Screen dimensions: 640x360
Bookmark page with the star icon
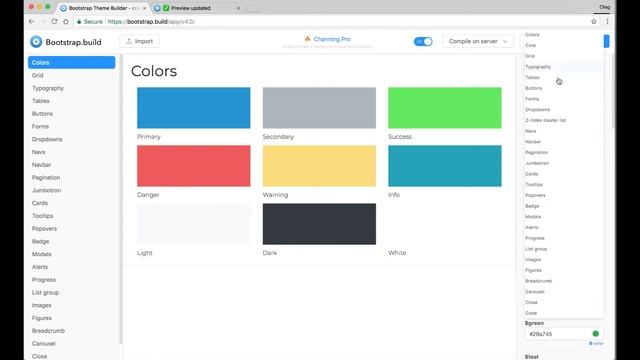(x=594, y=21)
